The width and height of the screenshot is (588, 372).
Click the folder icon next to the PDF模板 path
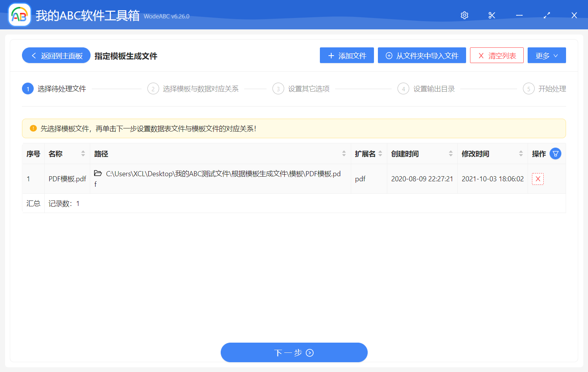(97, 173)
